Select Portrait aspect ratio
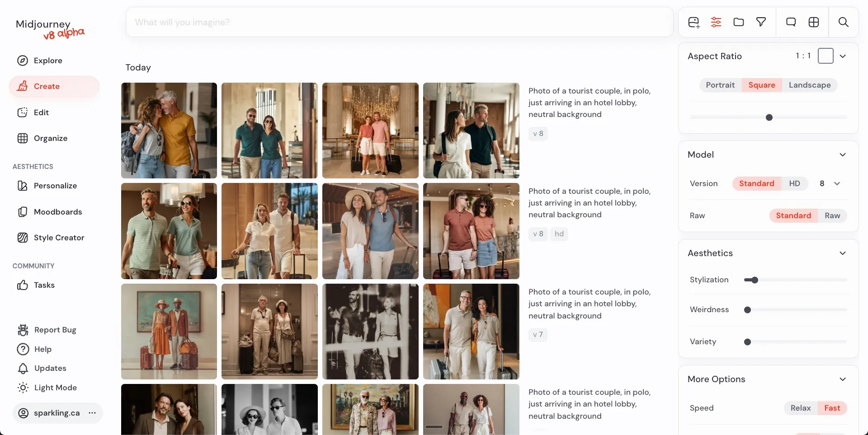The width and height of the screenshot is (868, 435). (x=721, y=85)
